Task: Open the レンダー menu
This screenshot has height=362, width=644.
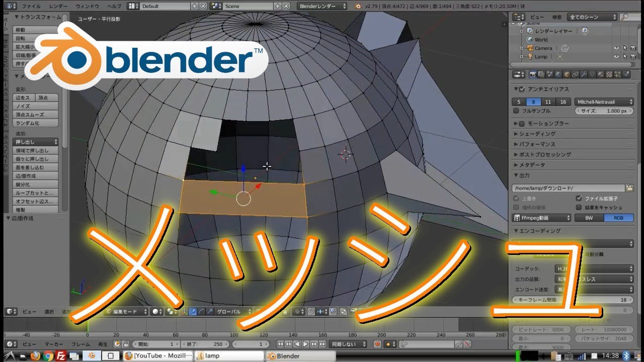Action: [58, 6]
